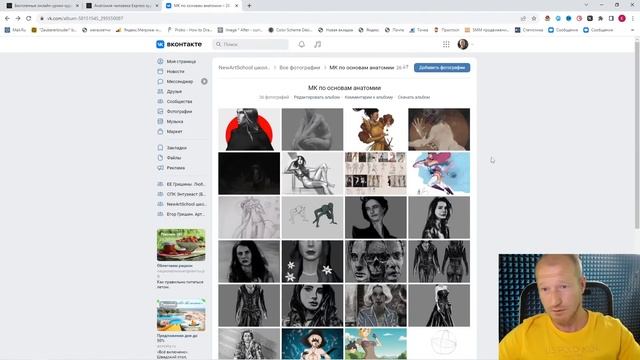Image resolution: width=640 pixels, height=360 pixels.
Task: Click the Все фотографии breadcrumb
Action: click(x=300, y=68)
